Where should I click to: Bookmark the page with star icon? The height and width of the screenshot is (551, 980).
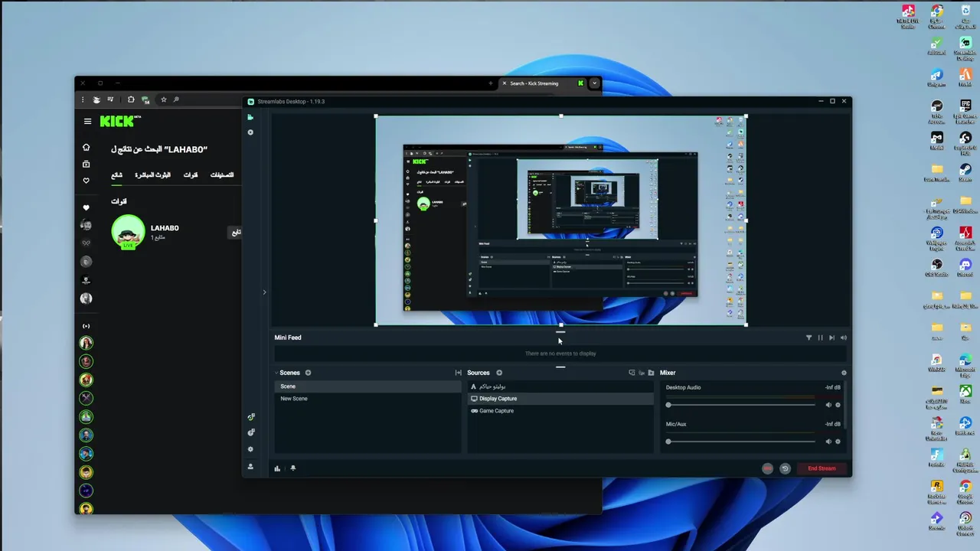coord(163,99)
